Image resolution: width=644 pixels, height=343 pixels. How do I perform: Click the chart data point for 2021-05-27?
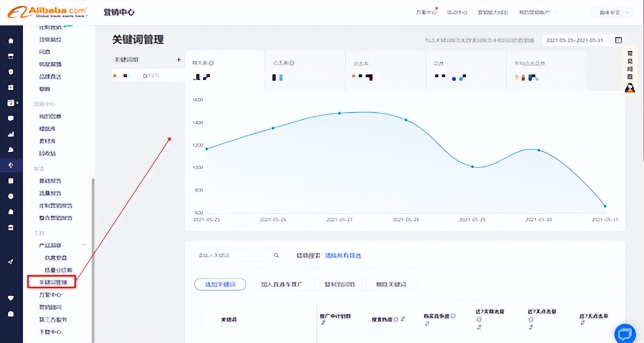(x=339, y=113)
